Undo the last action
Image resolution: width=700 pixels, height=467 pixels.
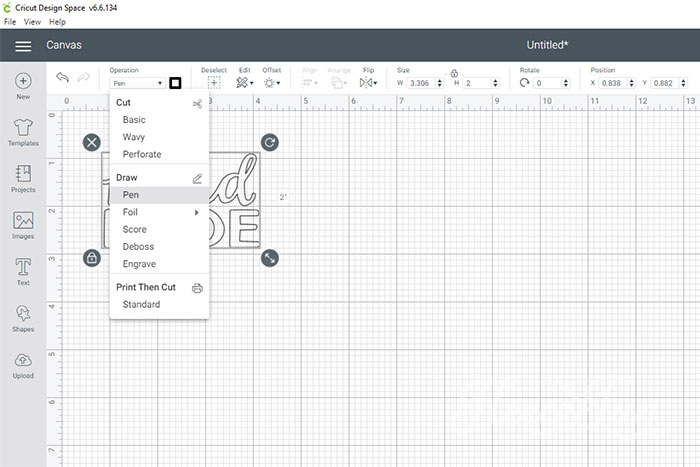pyautogui.click(x=62, y=77)
